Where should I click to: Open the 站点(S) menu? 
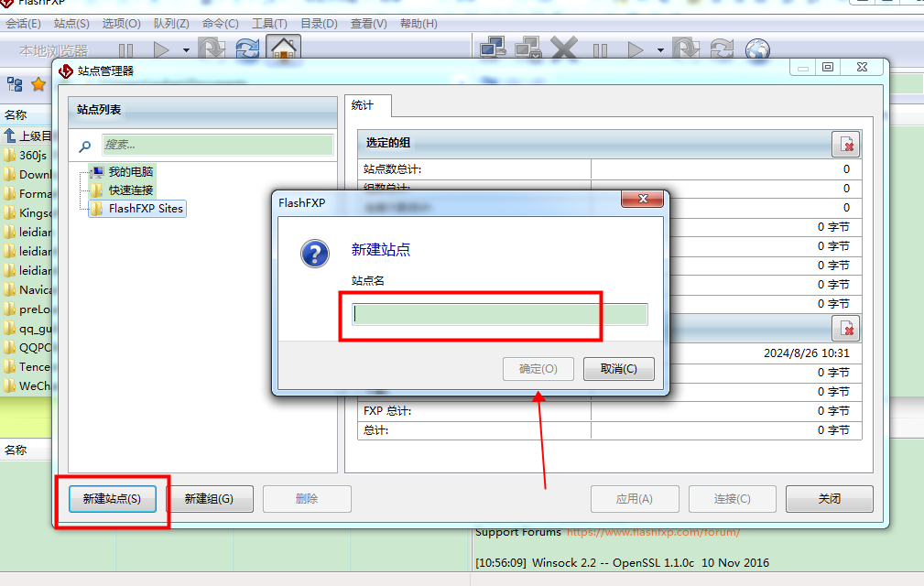(x=71, y=23)
